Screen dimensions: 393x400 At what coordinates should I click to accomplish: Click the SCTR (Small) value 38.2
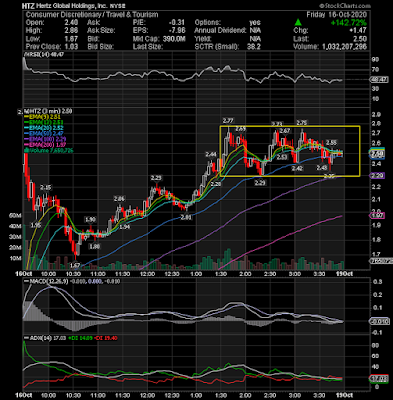[x=254, y=47]
